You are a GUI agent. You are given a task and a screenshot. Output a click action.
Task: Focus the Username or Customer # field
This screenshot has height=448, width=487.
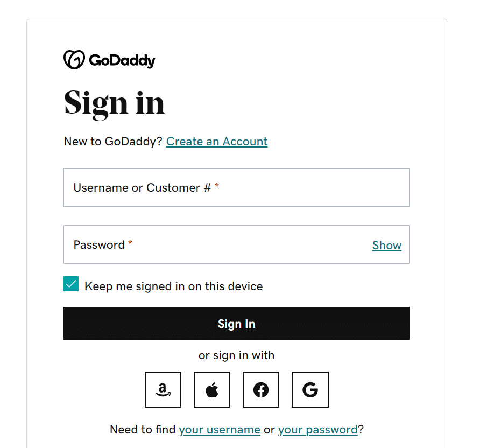tap(236, 187)
